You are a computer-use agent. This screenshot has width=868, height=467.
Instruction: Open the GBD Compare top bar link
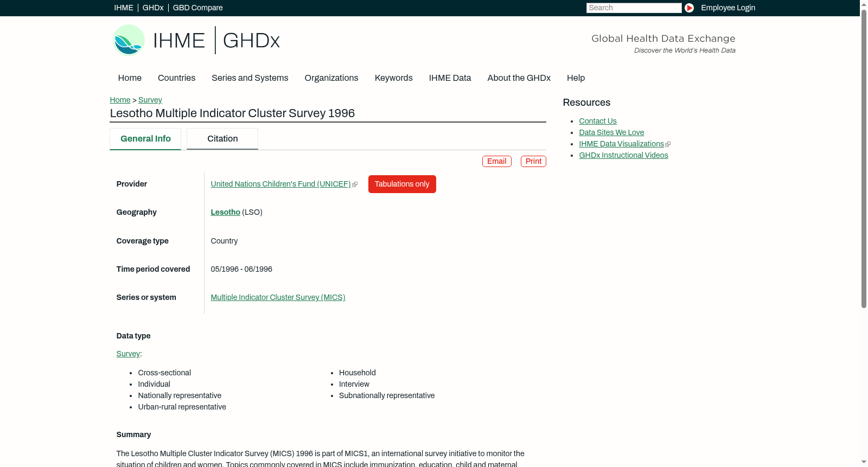pyautogui.click(x=197, y=8)
